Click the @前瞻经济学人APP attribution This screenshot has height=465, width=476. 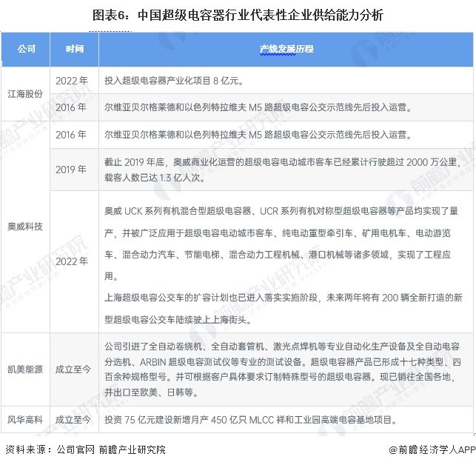(432, 449)
